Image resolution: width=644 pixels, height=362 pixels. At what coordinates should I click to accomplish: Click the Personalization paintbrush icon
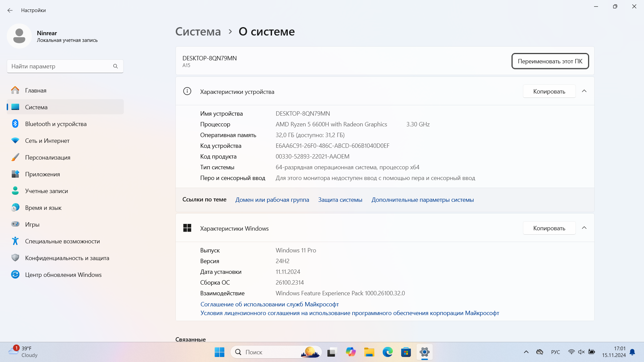click(15, 157)
